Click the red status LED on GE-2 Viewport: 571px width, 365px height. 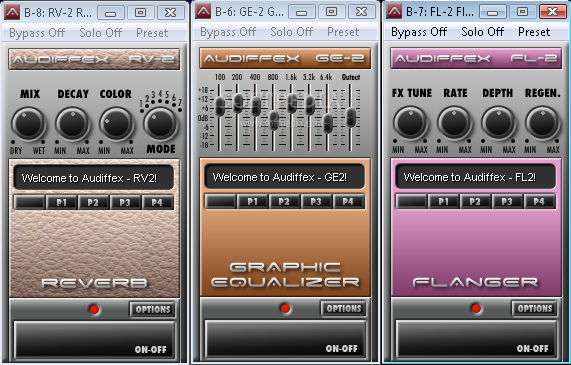point(285,309)
